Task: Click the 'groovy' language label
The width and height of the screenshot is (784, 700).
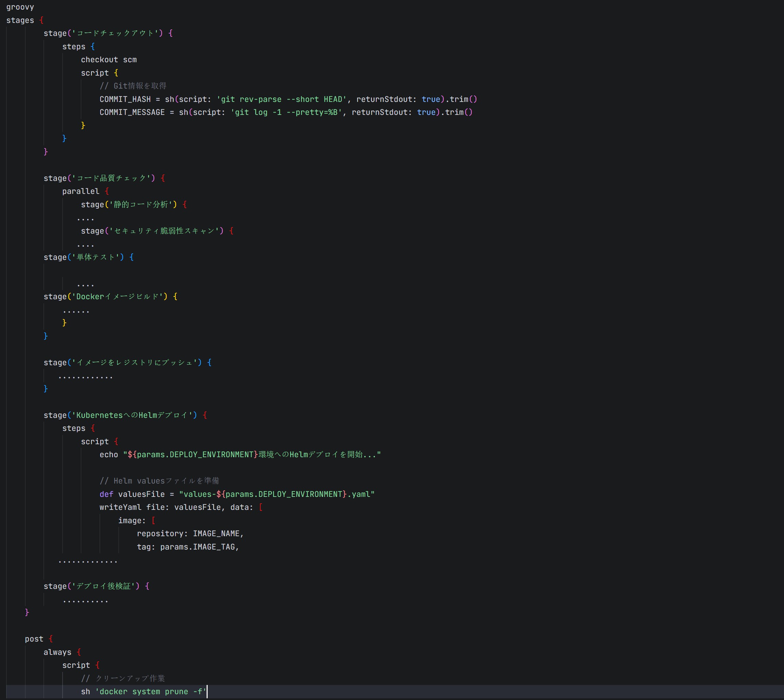Action: pyautogui.click(x=20, y=7)
